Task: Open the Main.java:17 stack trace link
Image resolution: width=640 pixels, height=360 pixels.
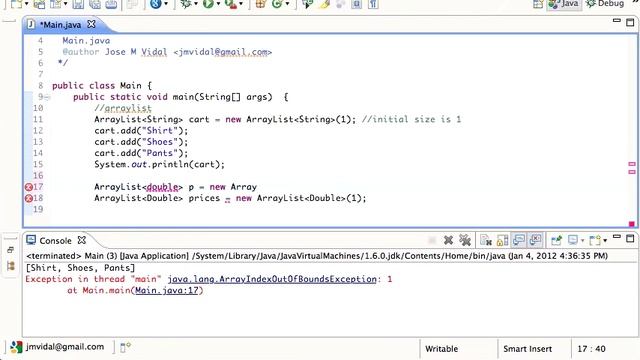Action: coord(167,291)
